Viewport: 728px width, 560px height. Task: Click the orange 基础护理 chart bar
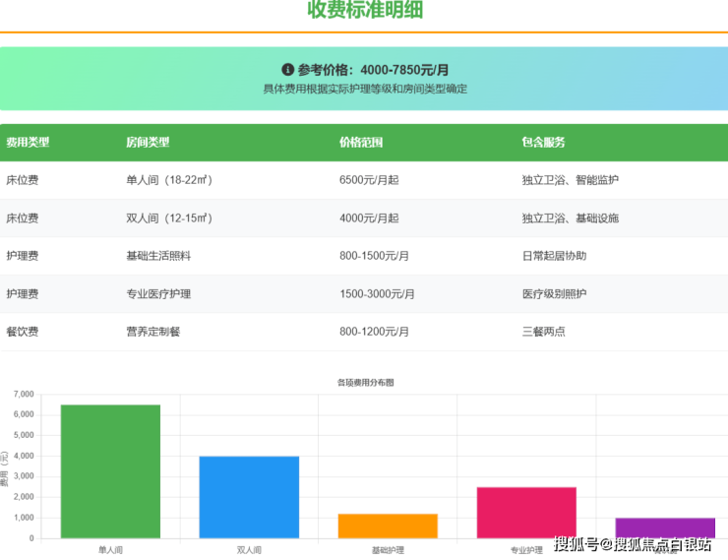[x=388, y=526]
